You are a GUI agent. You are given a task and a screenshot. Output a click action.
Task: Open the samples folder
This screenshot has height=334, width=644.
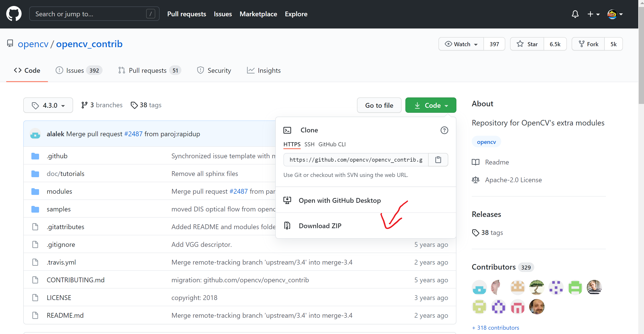[x=58, y=209]
